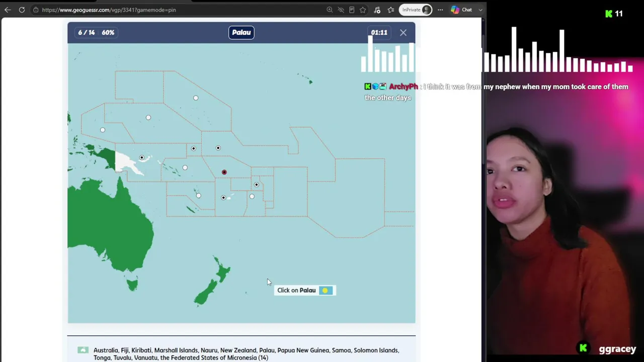Click the Palau target country label
Image resolution: width=644 pixels, height=362 pixels.
click(242, 33)
